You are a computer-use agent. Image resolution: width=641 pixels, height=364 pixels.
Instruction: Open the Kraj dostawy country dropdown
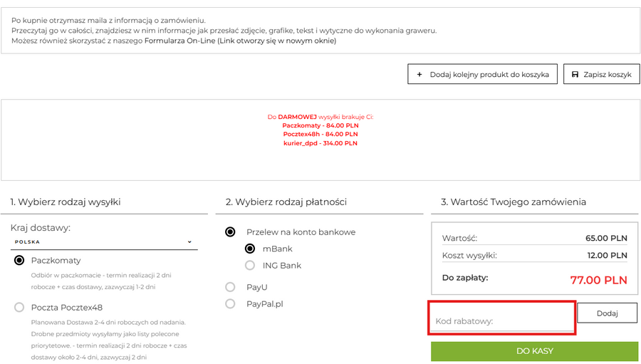tap(103, 241)
